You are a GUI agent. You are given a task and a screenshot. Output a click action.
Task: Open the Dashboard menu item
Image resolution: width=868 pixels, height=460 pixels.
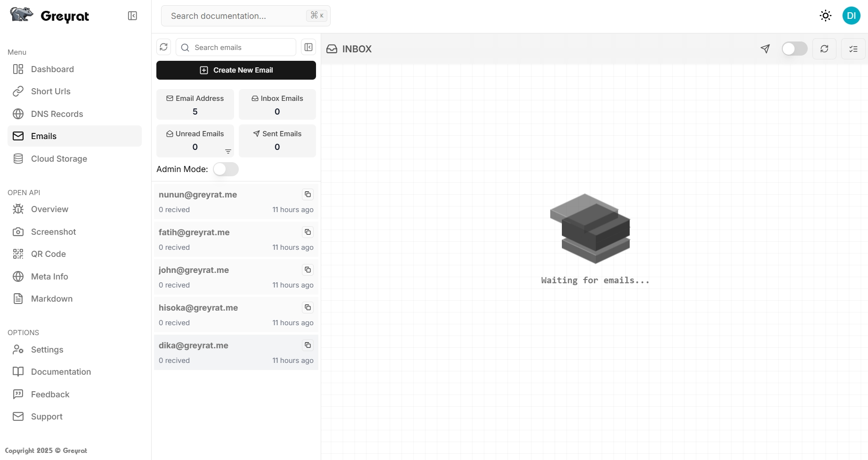pos(52,69)
